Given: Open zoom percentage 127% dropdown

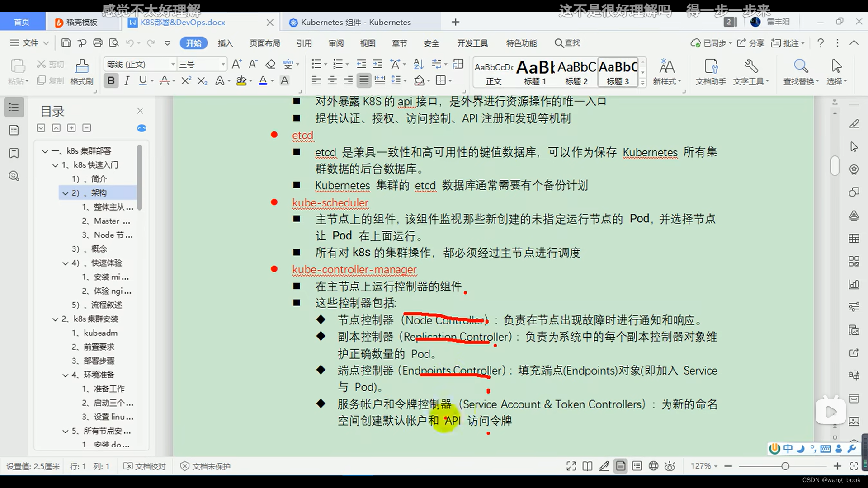Looking at the screenshot, I should pyautogui.click(x=704, y=466).
